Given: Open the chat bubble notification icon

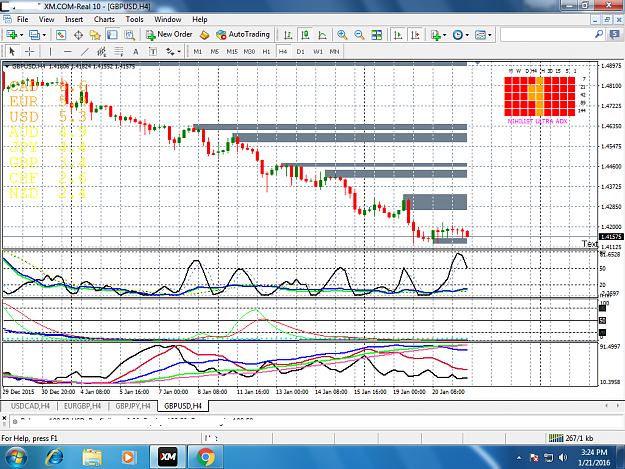Looking at the screenshot, I should pos(615,35).
